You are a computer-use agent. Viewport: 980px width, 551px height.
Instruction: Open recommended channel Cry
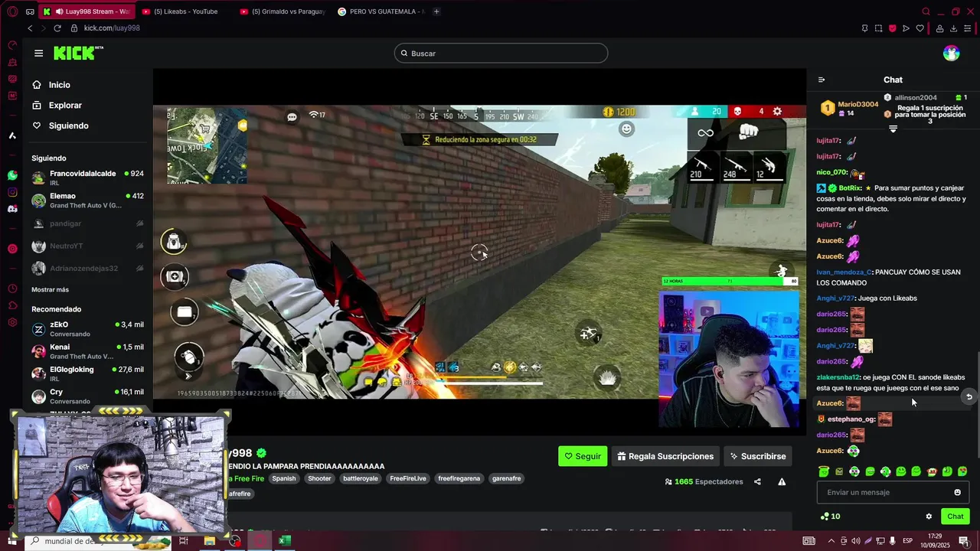click(x=87, y=396)
